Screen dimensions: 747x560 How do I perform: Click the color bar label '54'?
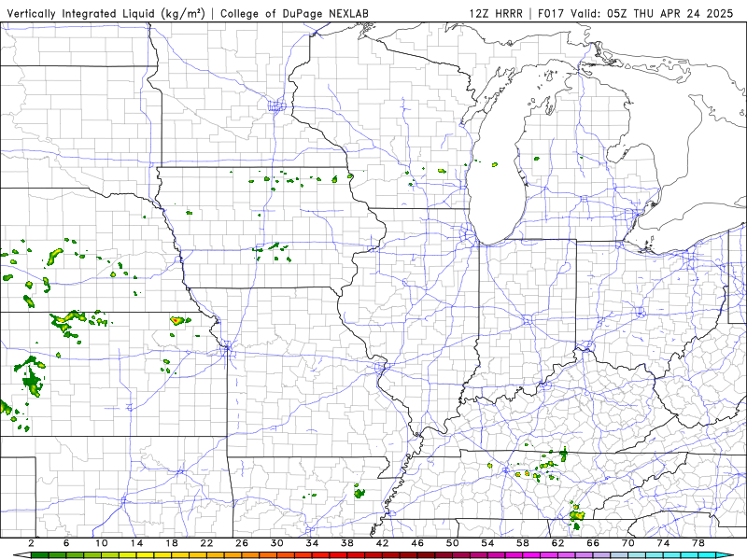tap(487, 543)
